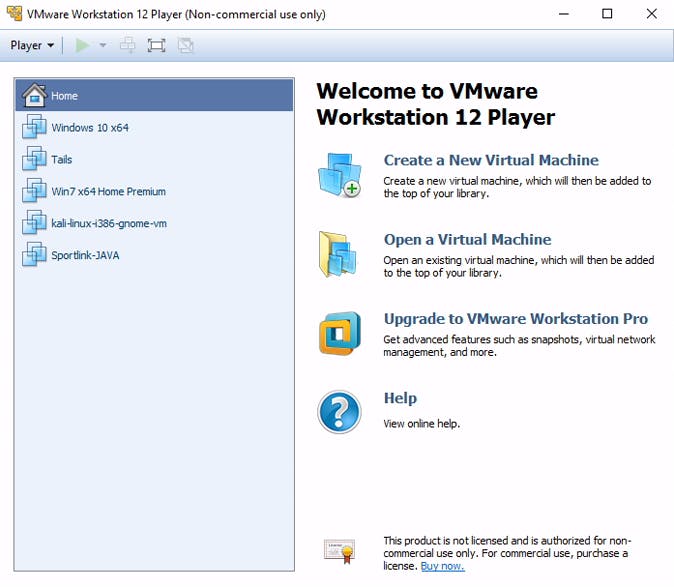Select kali-linux-i386-gnome-vm in the library
674x587 pixels.
[154, 223]
